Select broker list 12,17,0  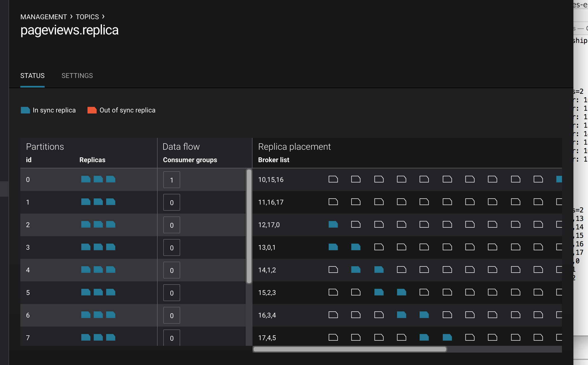tap(269, 225)
